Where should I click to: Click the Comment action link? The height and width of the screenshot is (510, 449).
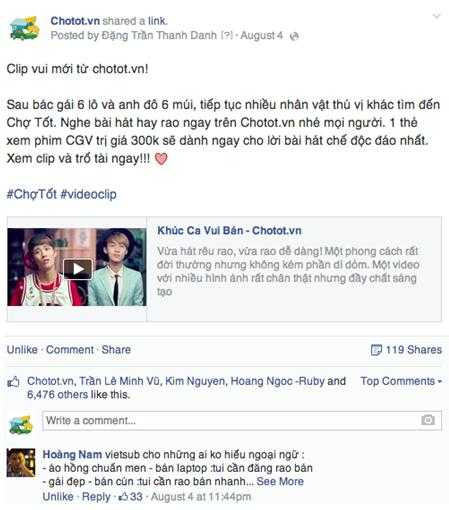pyautogui.click(x=70, y=350)
